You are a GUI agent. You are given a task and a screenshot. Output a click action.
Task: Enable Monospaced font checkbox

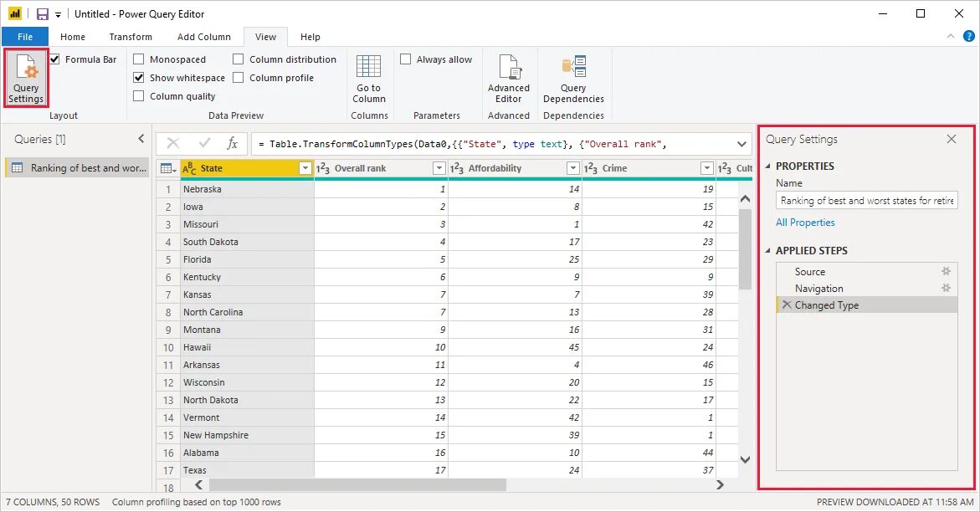pyautogui.click(x=139, y=59)
